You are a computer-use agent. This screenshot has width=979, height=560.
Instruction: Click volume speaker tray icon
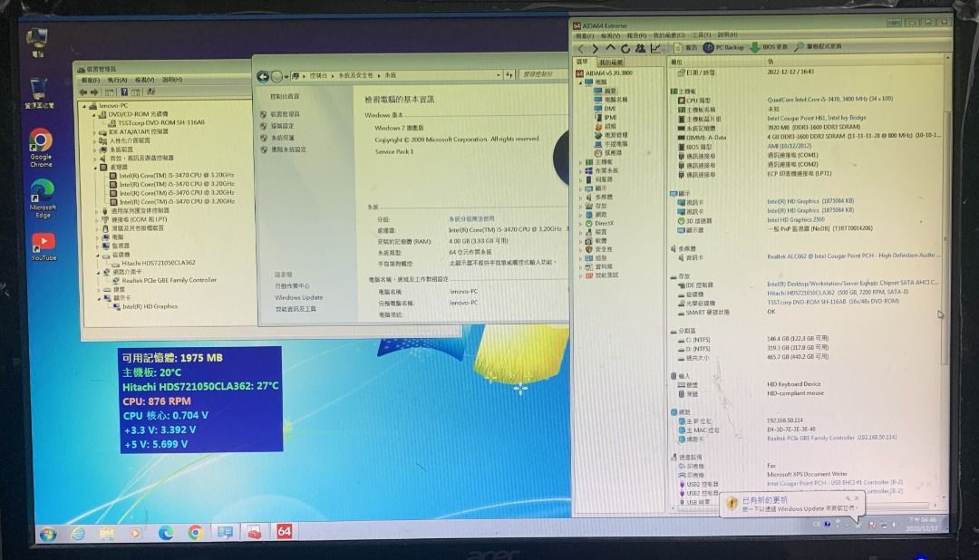tap(894, 525)
